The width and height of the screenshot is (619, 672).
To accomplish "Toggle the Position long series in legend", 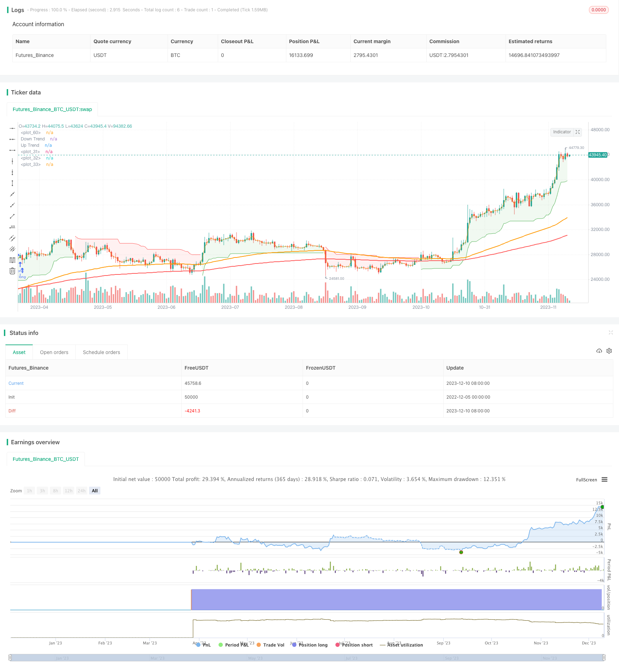I will click(x=310, y=645).
